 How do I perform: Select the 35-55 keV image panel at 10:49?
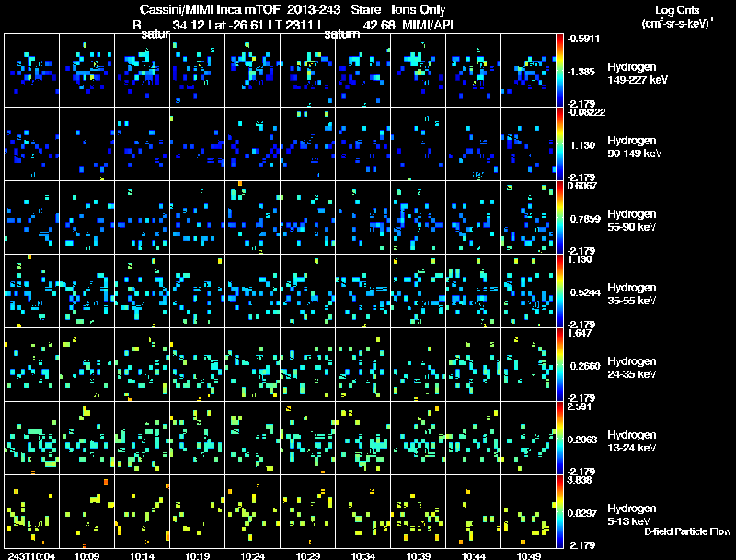coord(528,291)
